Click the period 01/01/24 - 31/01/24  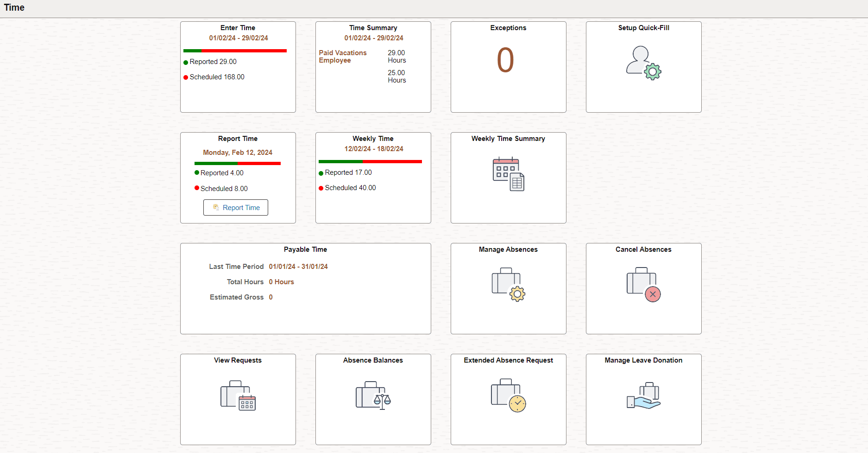(x=298, y=267)
